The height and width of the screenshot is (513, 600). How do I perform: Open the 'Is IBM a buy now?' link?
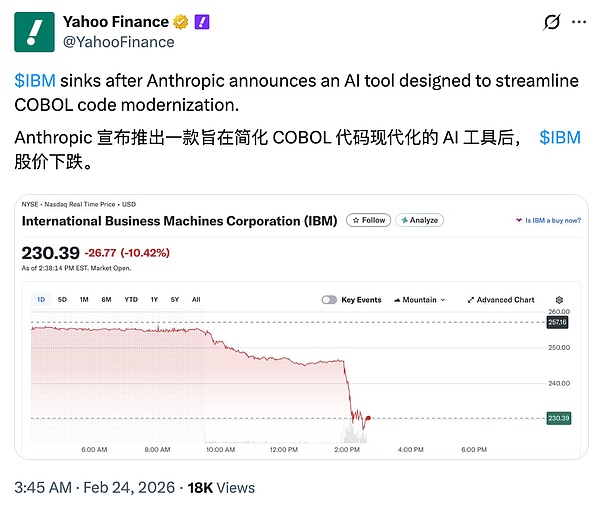click(548, 220)
